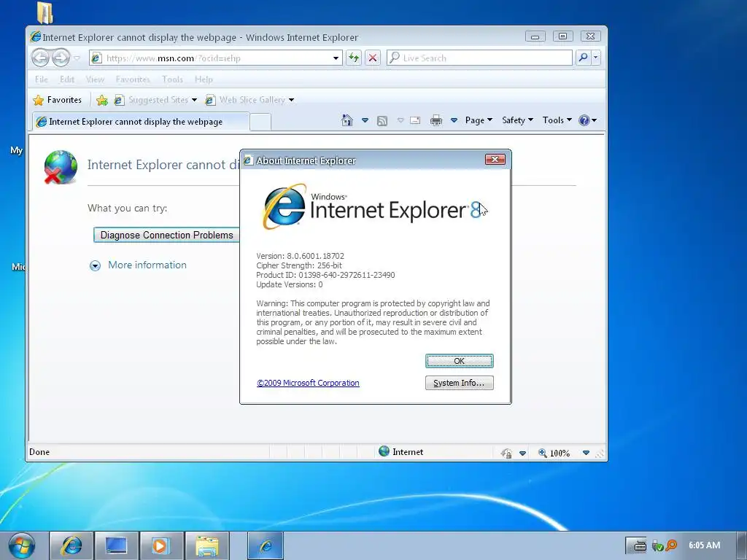Open a new blank tab button

coord(260,122)
